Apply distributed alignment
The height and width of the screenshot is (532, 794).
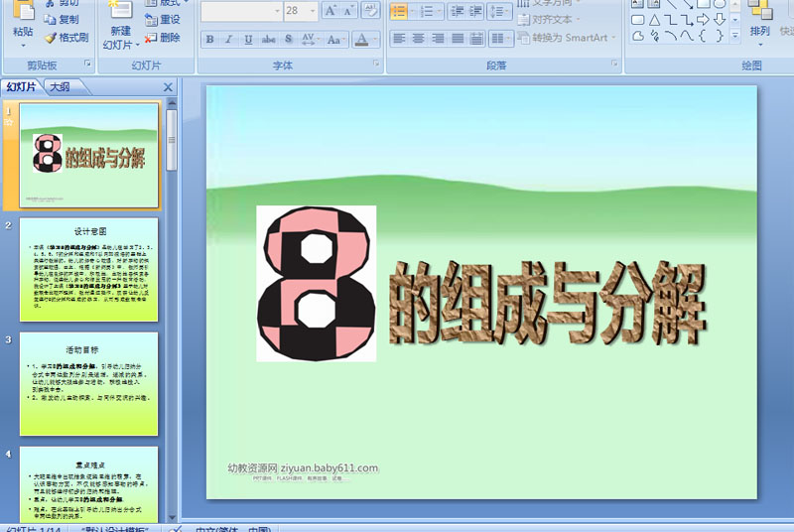pos(476,38)
